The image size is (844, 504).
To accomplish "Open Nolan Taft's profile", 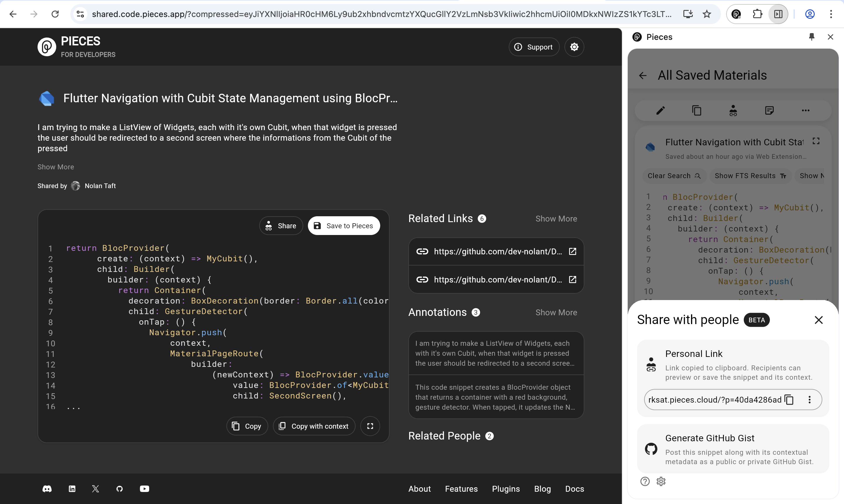I will pos(100,186).
